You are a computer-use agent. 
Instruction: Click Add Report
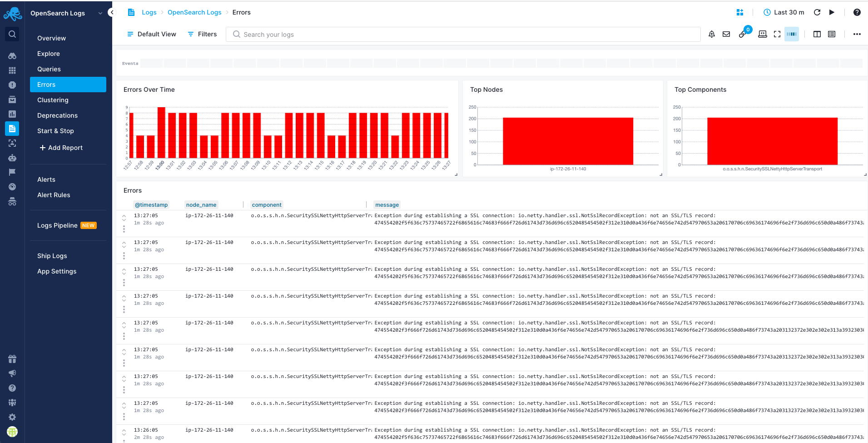(61, 148)
